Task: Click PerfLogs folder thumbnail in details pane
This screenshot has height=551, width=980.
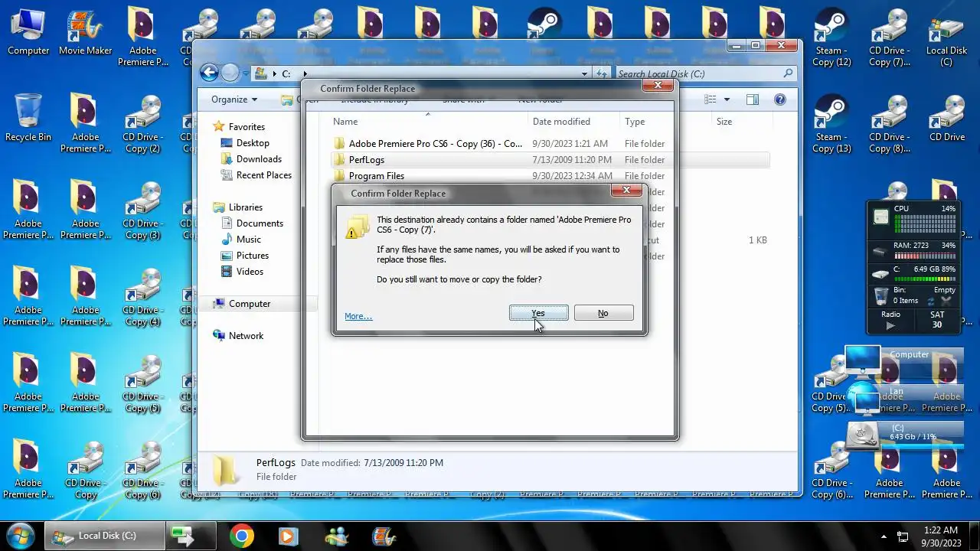Action: (226, 469)
